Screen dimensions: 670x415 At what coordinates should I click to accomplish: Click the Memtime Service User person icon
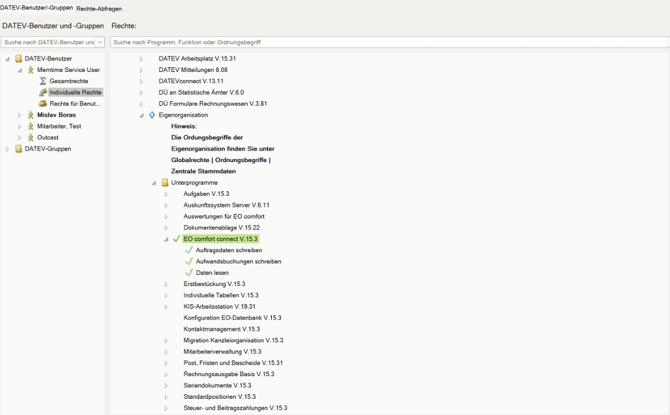(x=31, y=70)
